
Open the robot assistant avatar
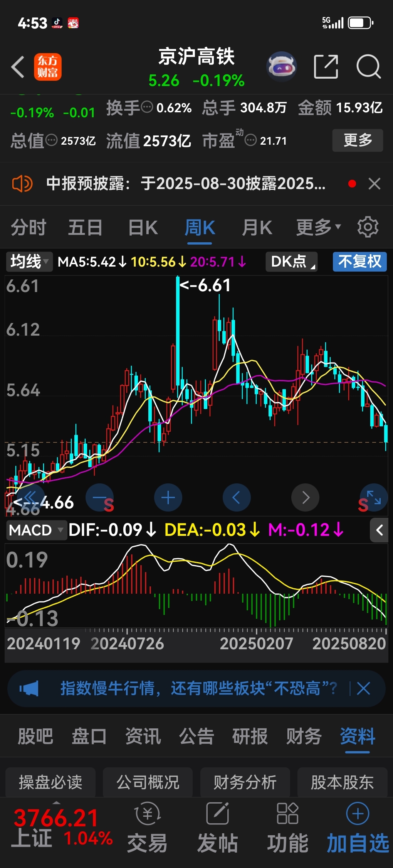point(282,66)
